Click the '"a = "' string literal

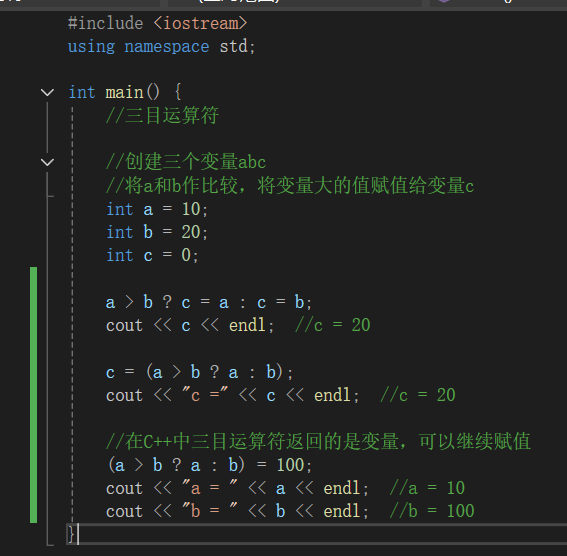pyautogui.click(x=210, y=488)
